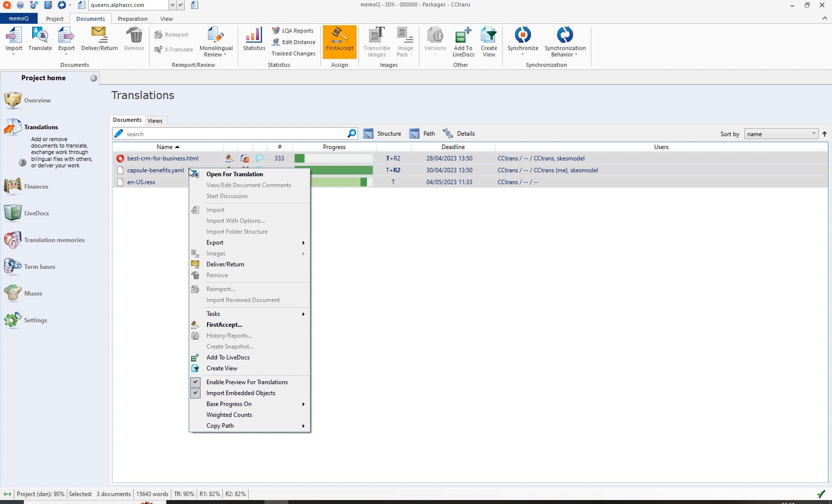
Task: Open the Statistics tool
Action: coord(254,39)
